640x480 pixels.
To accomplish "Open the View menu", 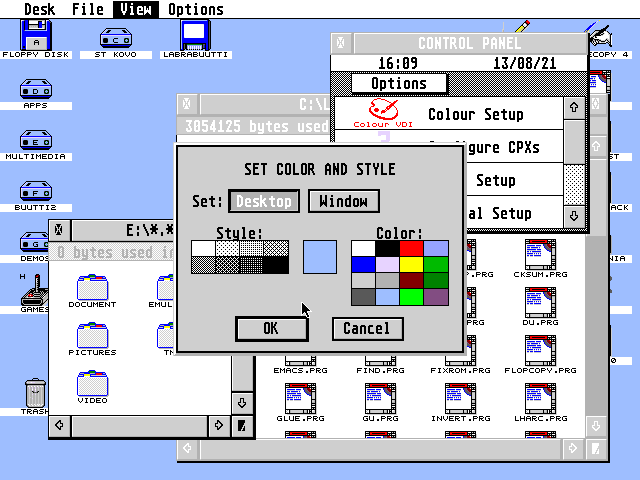I will click(136, 9).
